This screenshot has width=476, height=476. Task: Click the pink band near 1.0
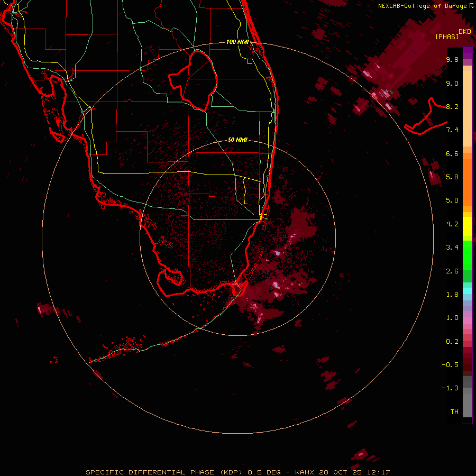(467, 321)
